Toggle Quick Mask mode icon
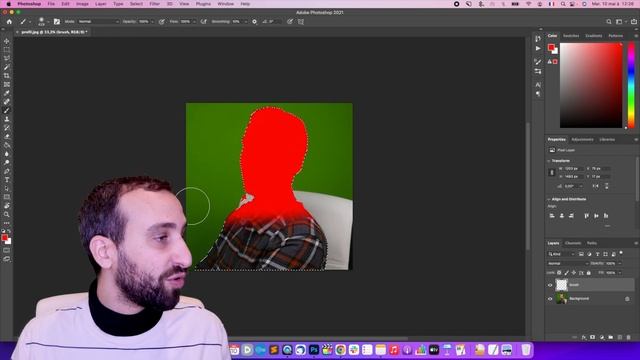The image size is (640, 360). 7,250
